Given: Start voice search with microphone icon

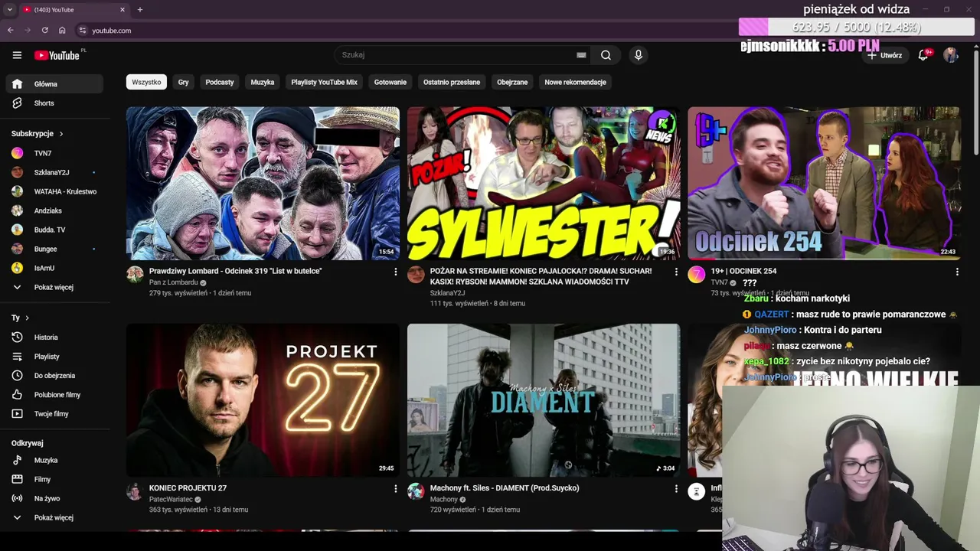Looking at the screenshot, I should [639, 55].
